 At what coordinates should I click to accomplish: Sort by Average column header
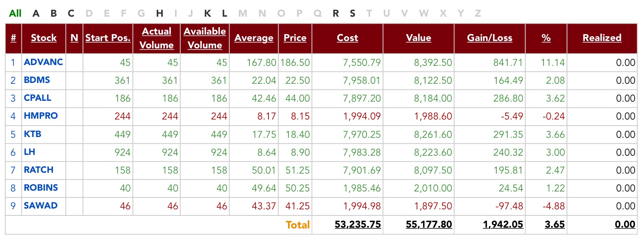click(254, 38)
